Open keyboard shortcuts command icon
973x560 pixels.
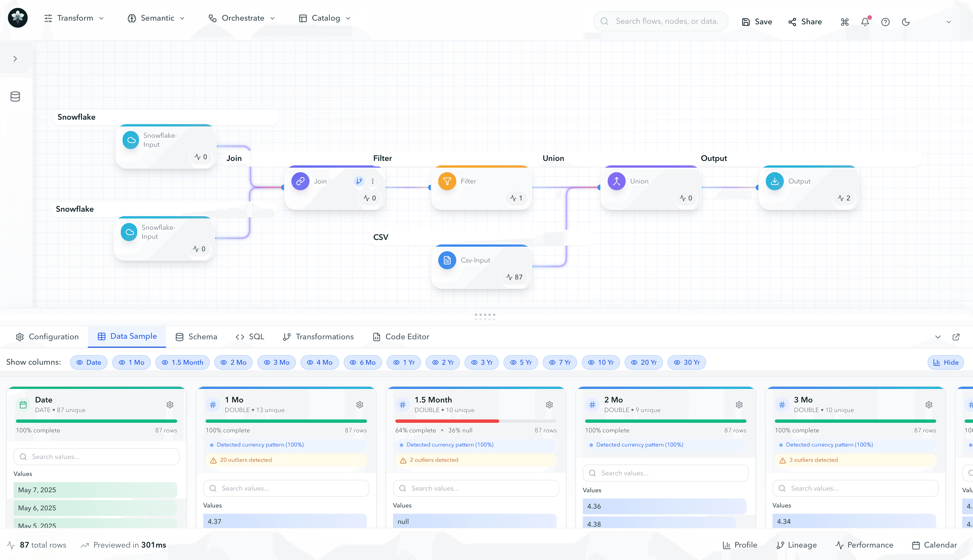[845, 22]
